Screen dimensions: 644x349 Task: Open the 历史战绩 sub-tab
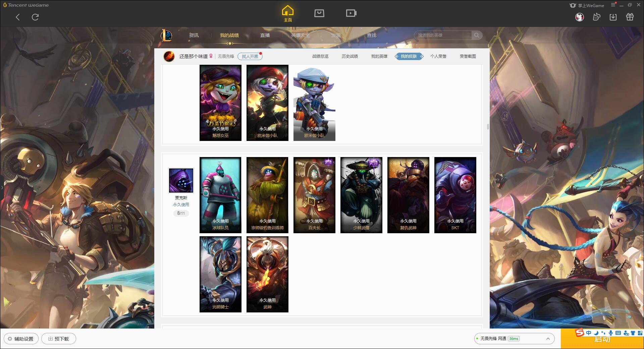[350, 56]
